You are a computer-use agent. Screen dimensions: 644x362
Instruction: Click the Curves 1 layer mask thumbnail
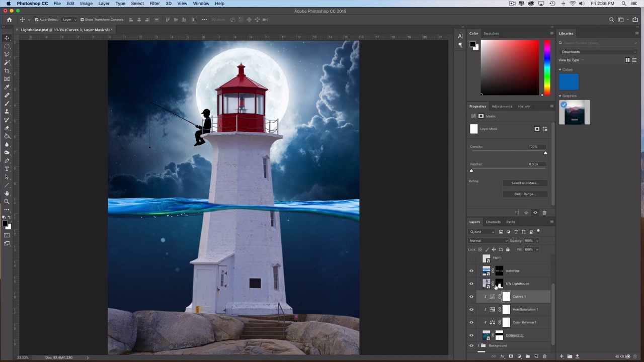click(x=506, y=297)
